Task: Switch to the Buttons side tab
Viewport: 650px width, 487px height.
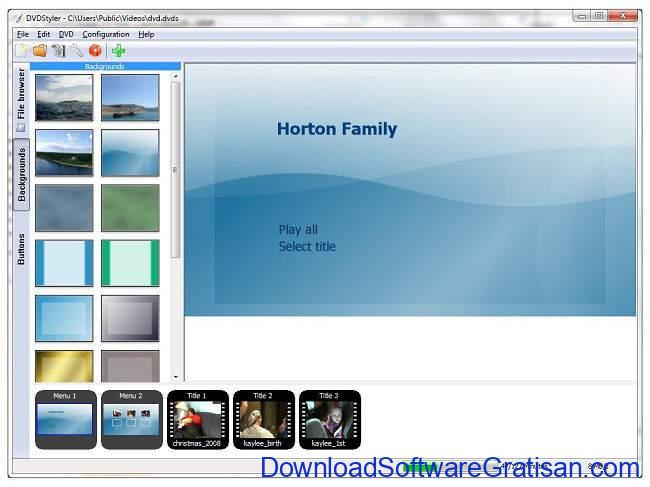Action: (x=21, y=249)
